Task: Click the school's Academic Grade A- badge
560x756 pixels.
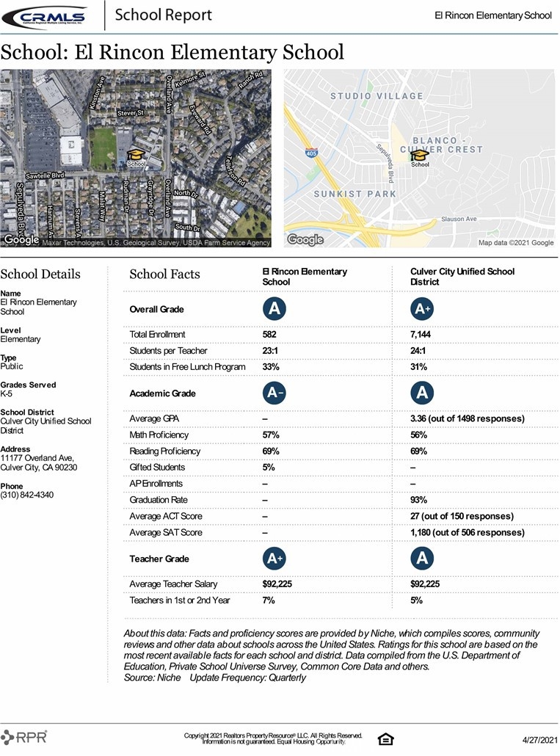Action: click(x=274, y=393)
